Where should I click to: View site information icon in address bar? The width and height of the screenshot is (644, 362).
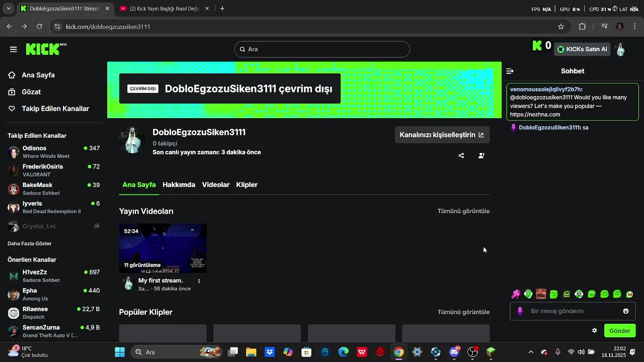coord(57,27)
